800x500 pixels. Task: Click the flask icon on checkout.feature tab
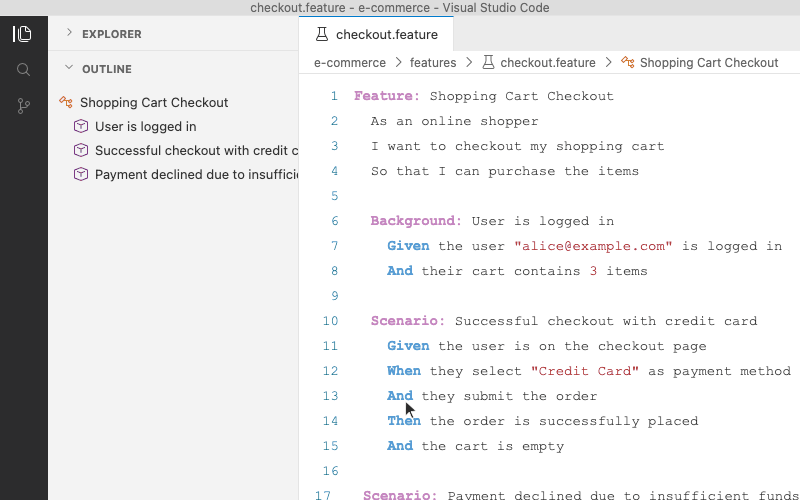click(x=321, y=34)
